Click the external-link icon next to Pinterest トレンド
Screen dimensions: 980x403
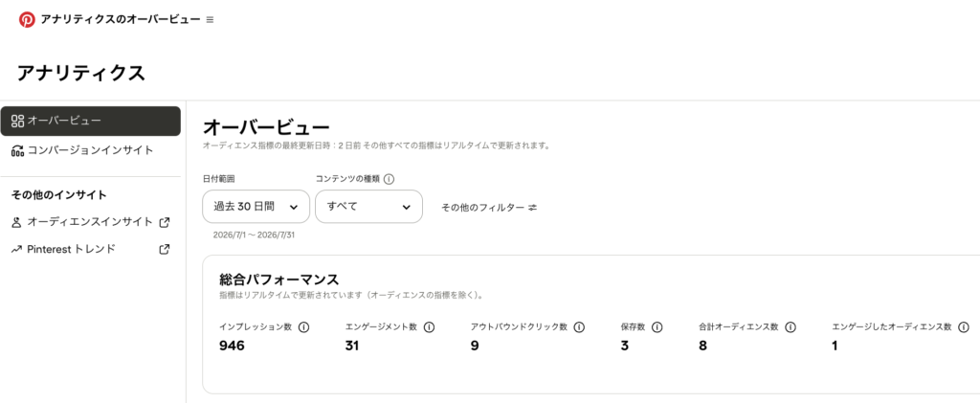165,249
